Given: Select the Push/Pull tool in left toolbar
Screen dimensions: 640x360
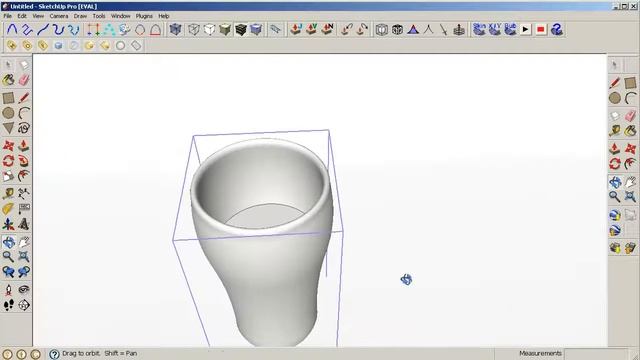Looking at the screenshot, I should [24, 145].
